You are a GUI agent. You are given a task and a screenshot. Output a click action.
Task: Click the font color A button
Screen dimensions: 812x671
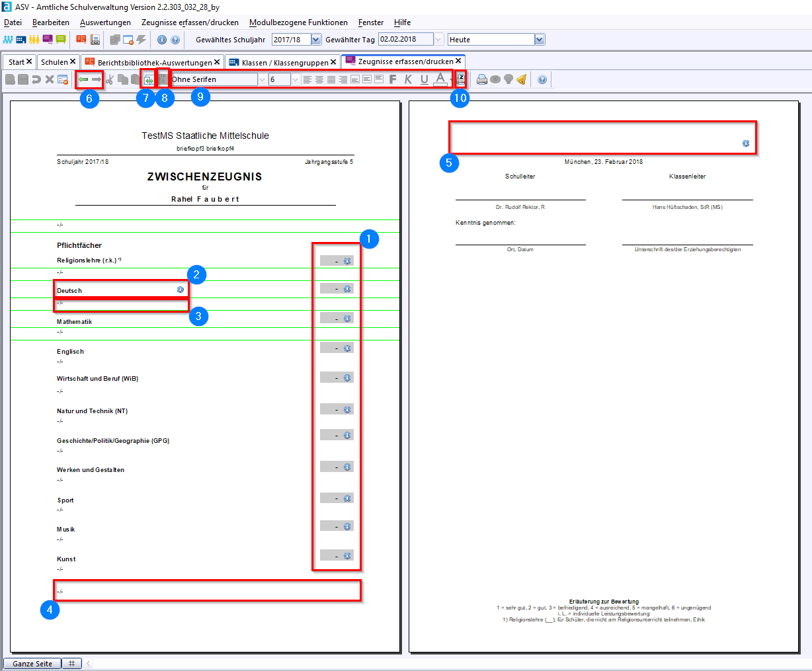(x=440, y=79)
